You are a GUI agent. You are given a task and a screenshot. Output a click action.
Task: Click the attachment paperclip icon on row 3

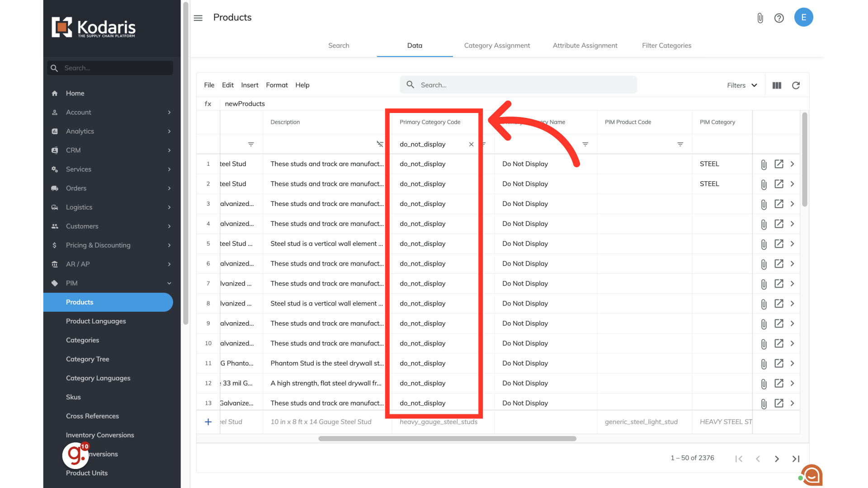pyautogui.click(x=764, y=204)
